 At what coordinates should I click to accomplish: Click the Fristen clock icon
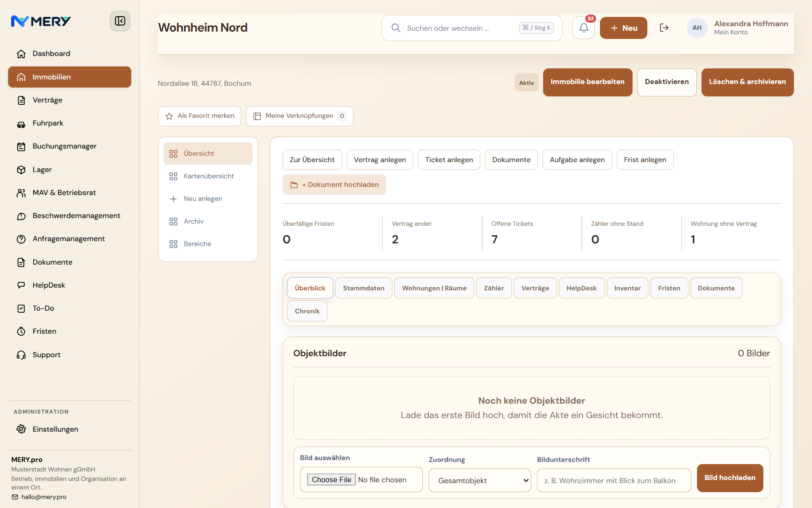pyautogui.click(x=21, y=331)
